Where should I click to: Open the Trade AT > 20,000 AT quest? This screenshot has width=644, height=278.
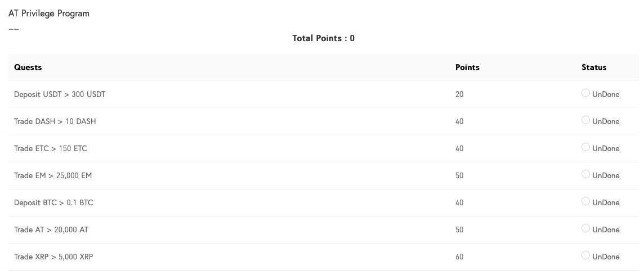(x=51, y=230)
